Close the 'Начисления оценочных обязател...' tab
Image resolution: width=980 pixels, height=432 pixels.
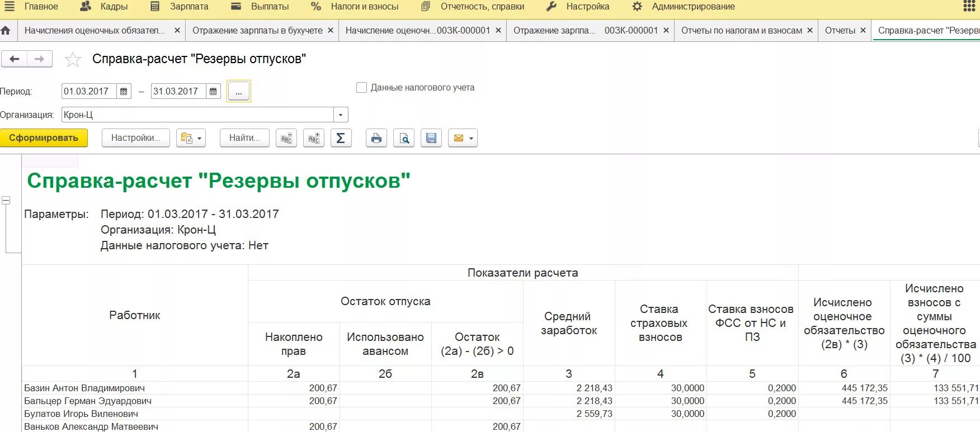tap(177, 31)
